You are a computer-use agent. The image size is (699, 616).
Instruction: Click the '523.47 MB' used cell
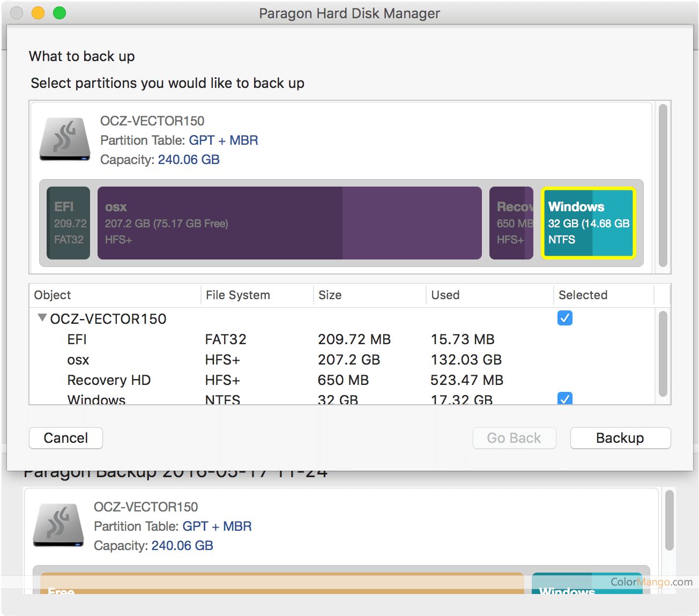[x=467, y=380]
